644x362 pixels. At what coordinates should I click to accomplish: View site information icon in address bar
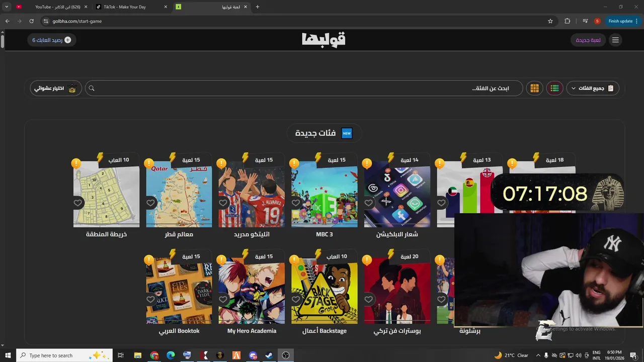(x=46, y=21)
